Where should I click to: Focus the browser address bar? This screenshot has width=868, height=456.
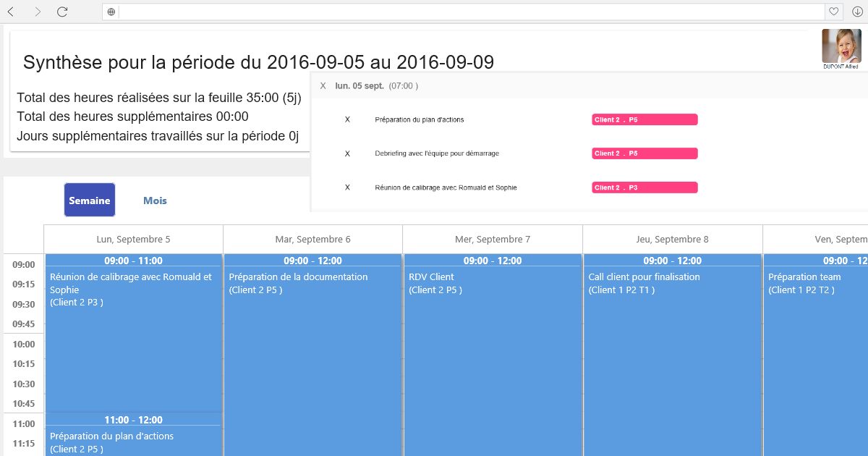(471, 12)
